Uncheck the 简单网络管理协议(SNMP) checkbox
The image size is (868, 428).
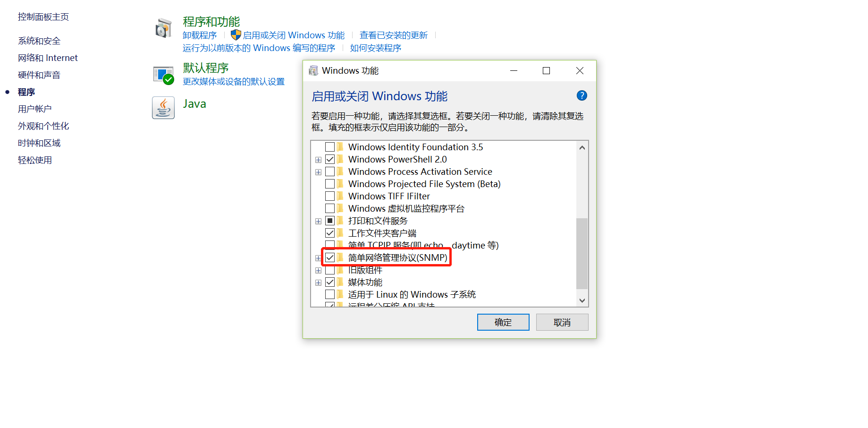(x=330, y=257)
